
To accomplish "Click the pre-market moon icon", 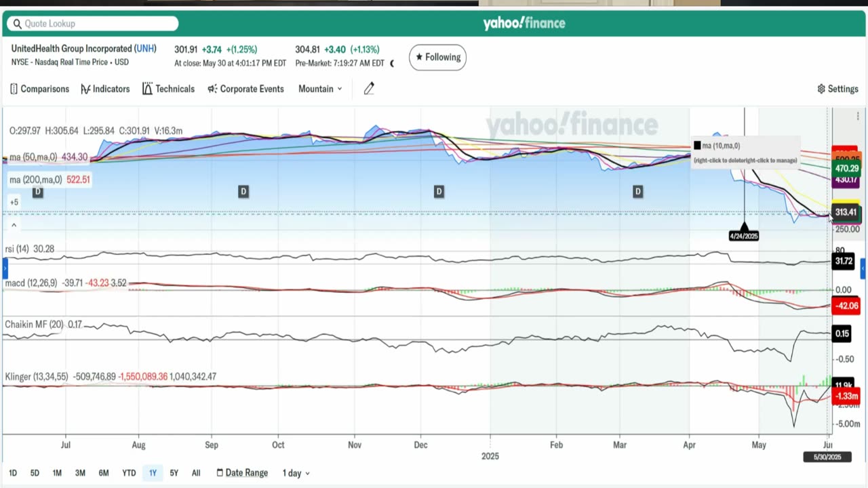I will coord(392,64).
